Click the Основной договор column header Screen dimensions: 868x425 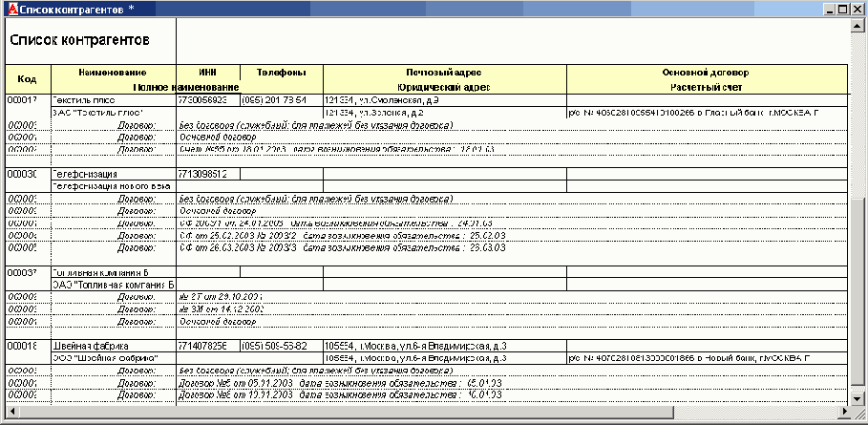pyautogui.click(x=706, y=73)
